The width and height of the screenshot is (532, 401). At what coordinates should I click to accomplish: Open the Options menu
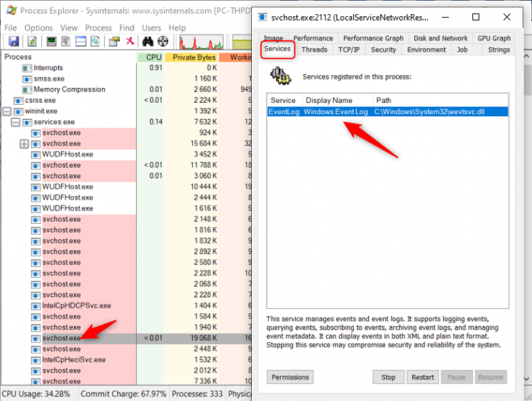39,28
